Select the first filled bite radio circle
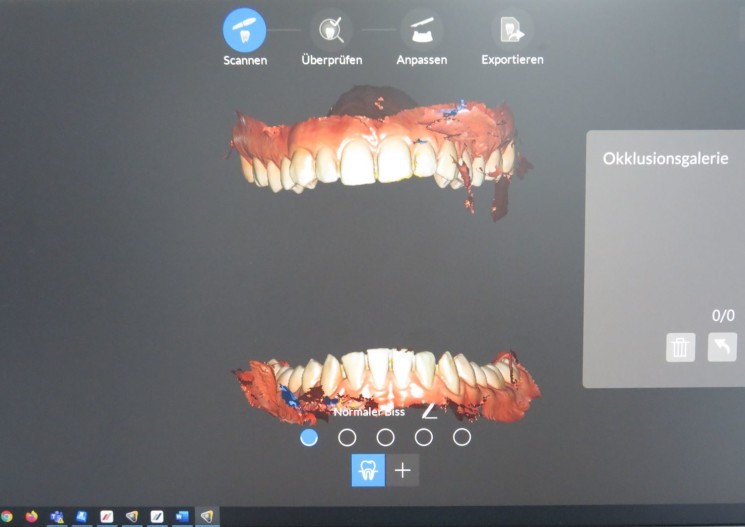Screen dimensions: 745x527 (x=309, y=437)
